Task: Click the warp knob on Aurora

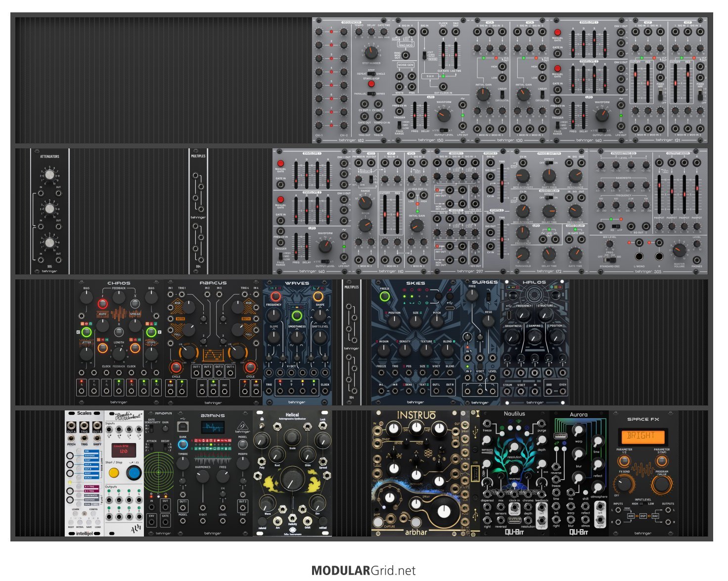Action: pyautogui.click(x=578, y=431)
